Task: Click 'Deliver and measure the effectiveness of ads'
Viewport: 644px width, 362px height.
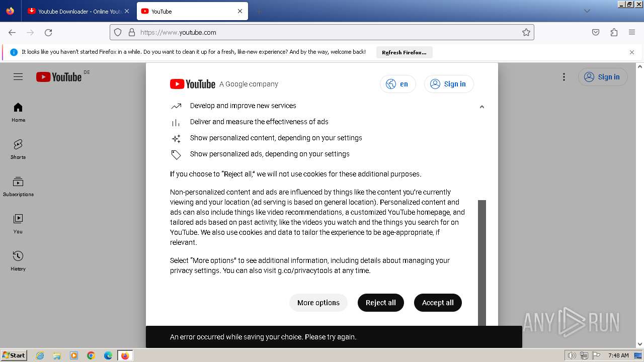Action: point(259,122)
